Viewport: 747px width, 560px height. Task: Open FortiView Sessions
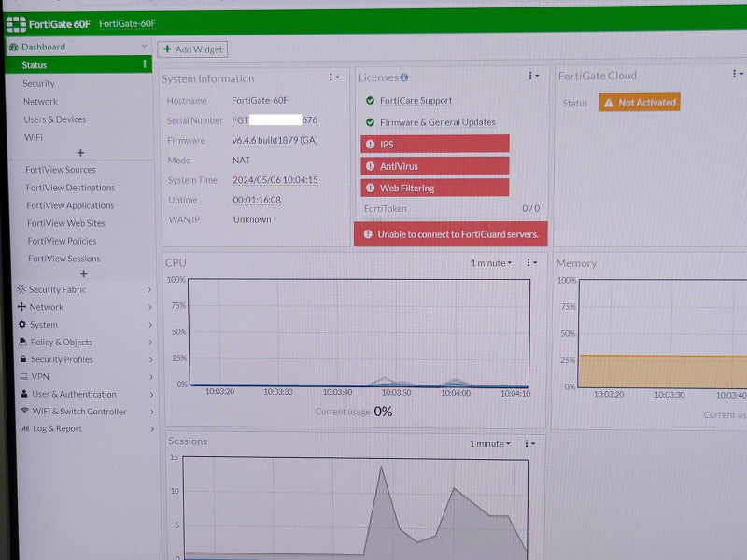click(63, 259)
